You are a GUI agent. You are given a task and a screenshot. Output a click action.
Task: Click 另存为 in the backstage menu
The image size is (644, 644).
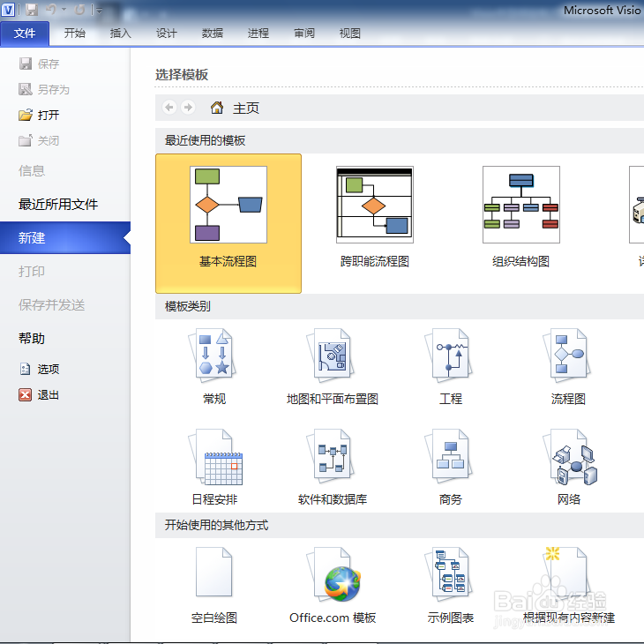pyautogui.click(x=44, y=89)
